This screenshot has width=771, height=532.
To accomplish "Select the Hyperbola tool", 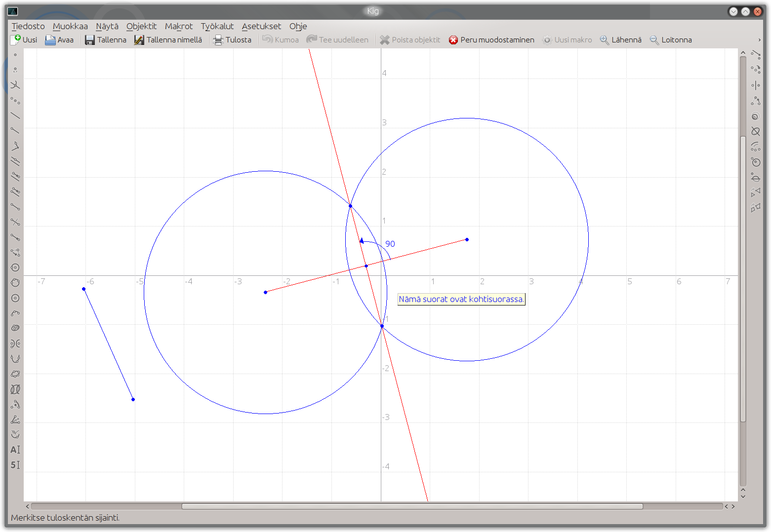I will point(15,343).
